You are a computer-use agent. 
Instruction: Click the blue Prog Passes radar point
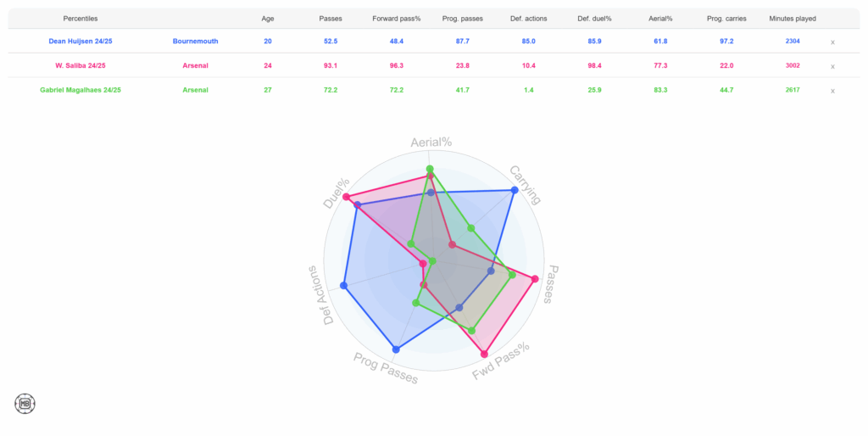[396, 349]
